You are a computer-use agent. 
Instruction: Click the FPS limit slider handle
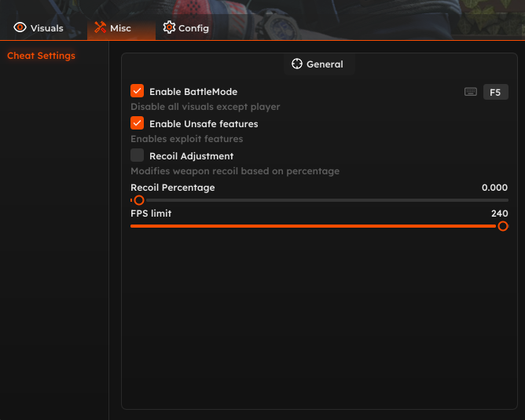[503, 226]
